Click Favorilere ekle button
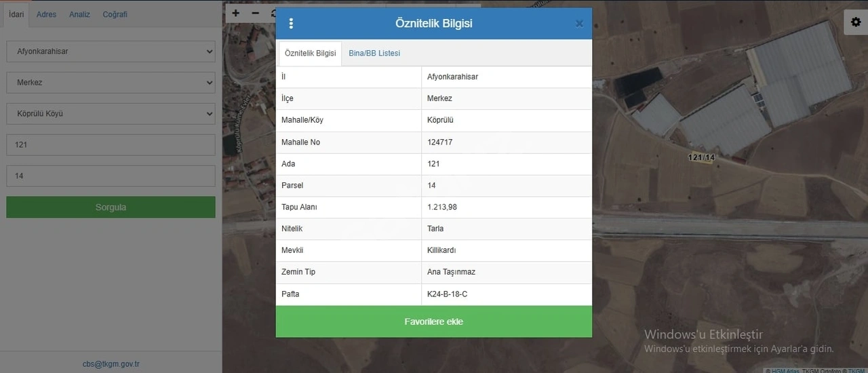 point(434,321)
